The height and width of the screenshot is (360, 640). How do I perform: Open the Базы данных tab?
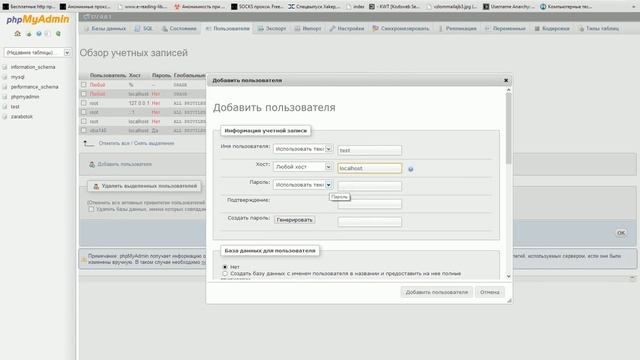tap(105, 29)
